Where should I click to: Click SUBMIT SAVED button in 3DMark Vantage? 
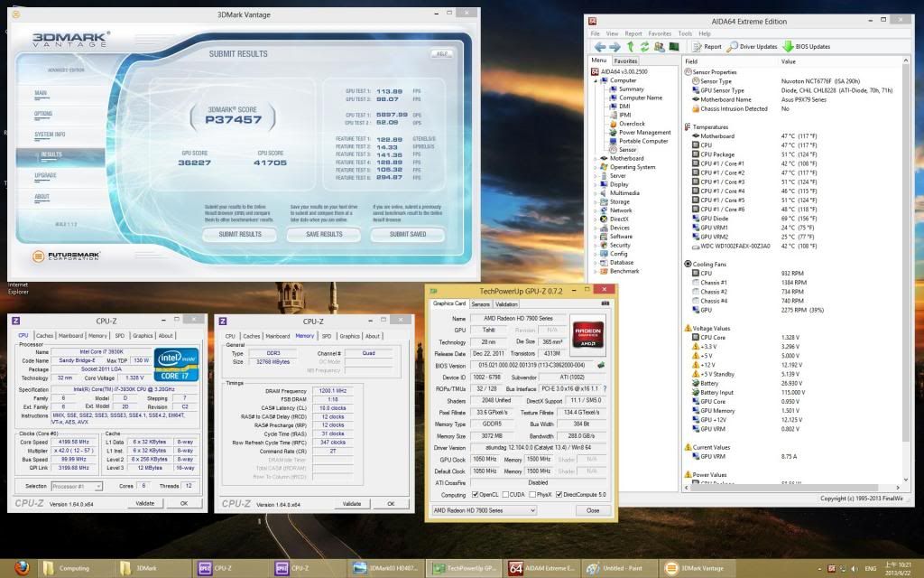(x=408, y=234)
